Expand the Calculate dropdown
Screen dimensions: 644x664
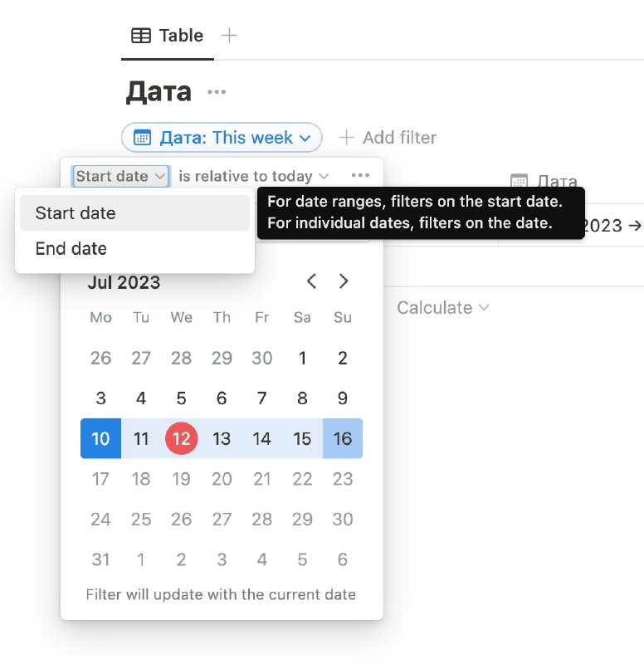(443, 307)
